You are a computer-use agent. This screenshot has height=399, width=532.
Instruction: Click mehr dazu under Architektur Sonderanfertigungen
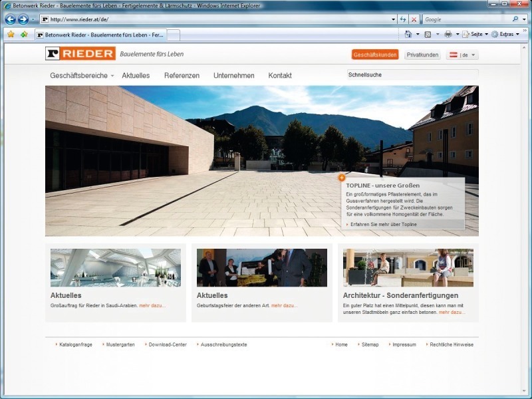click(x=452, y=312)
